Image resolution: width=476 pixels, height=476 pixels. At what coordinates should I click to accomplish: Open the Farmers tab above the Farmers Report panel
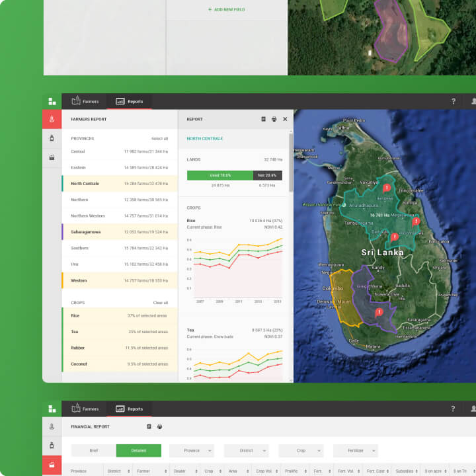point(85,101)
